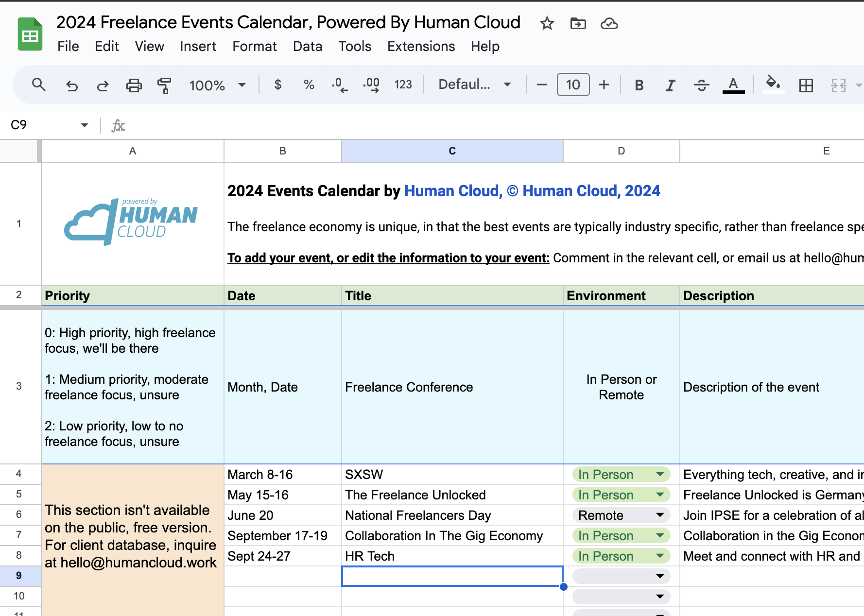Open the View menu
The height and width of the screenshot is (616, 864).
[150, 47]
